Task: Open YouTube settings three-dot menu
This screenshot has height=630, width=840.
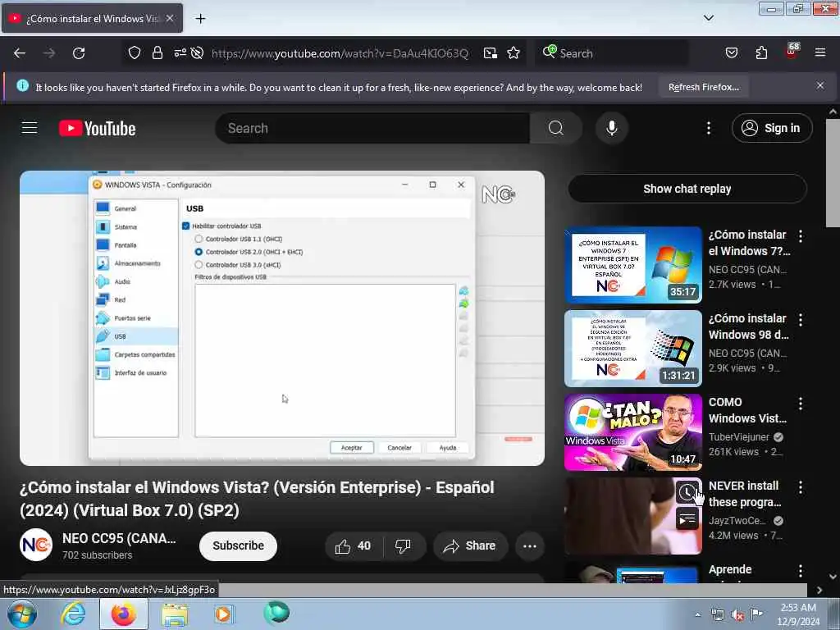Action: 708,128
